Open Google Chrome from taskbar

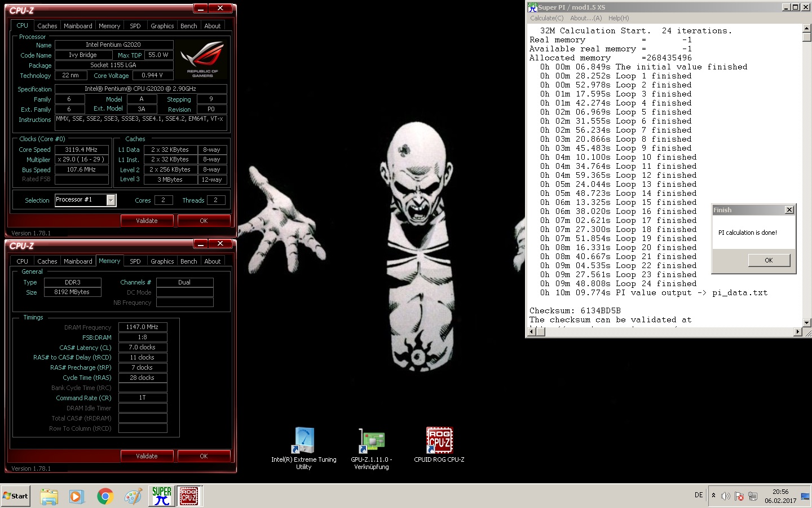click(105, 496)
